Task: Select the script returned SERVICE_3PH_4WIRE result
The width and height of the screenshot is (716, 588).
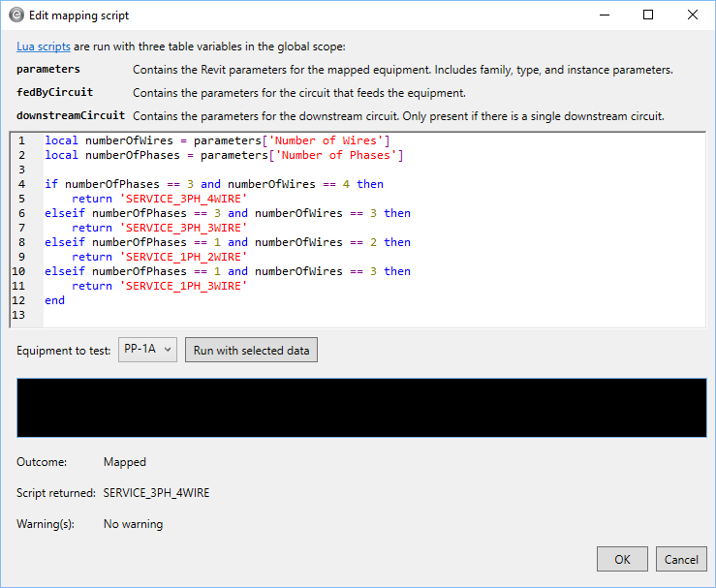Action: [156, 493]
